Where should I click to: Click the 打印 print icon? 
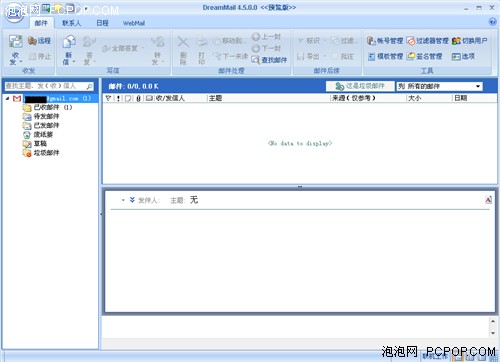click(202, 42)
